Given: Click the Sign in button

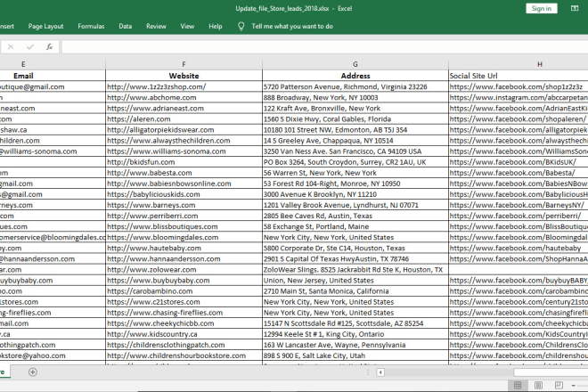Looking at the screenshot, I should pyautogui.click(x=542, y=9).
